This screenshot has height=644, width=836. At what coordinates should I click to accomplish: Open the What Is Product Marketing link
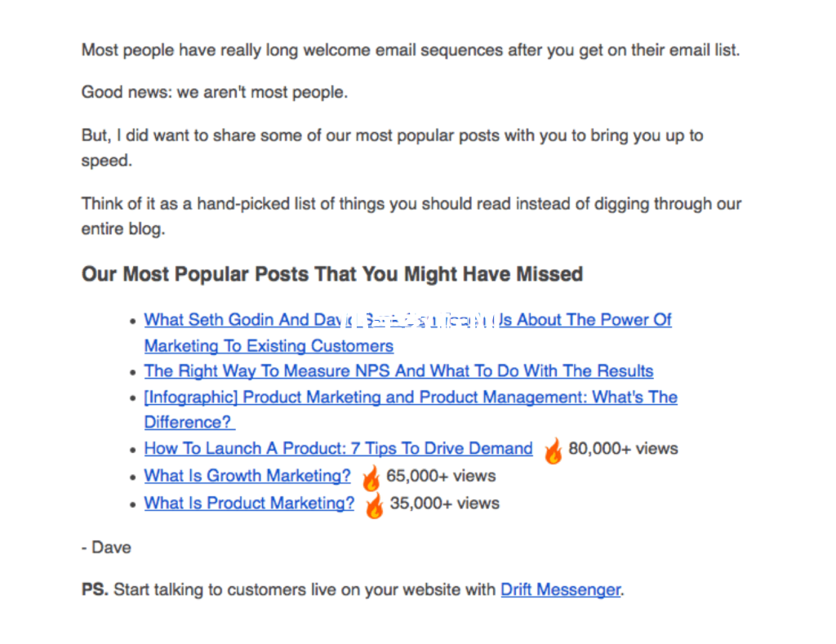pos(249,503)
